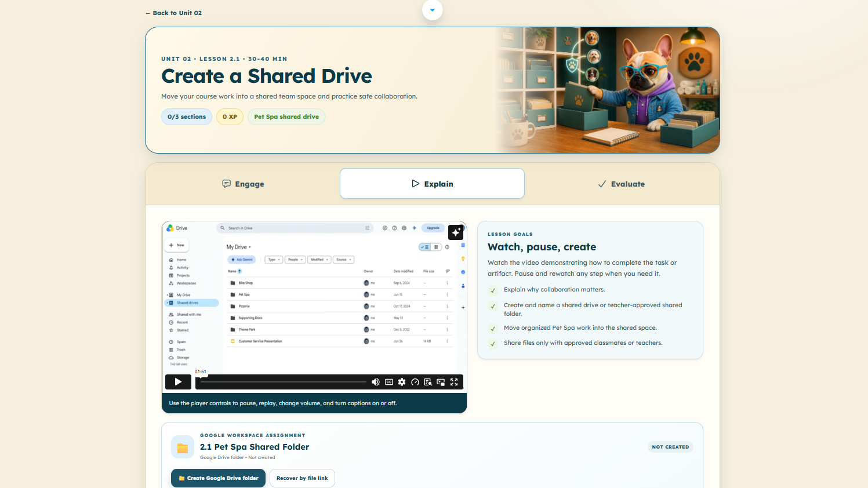Click the folder icon beside Pet Spa Shared Folder
Image resolution: width=868 pixels, height=488 pixels.
183,447
